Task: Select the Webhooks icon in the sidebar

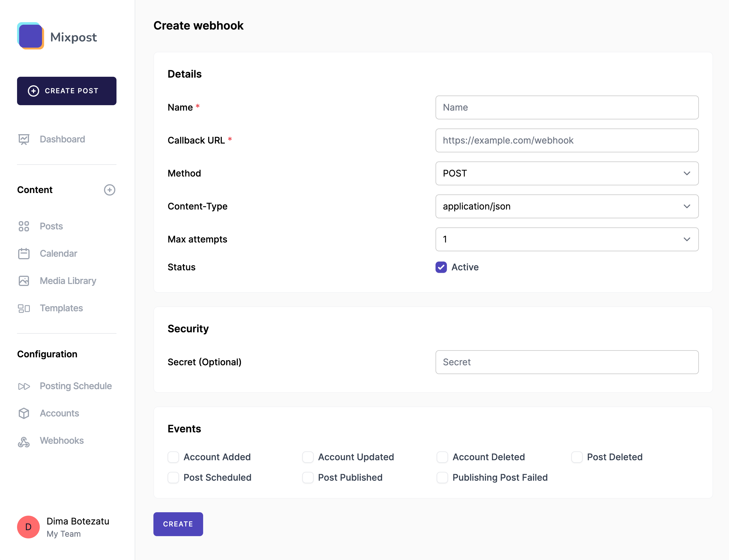Action: [x=23, y=441]
